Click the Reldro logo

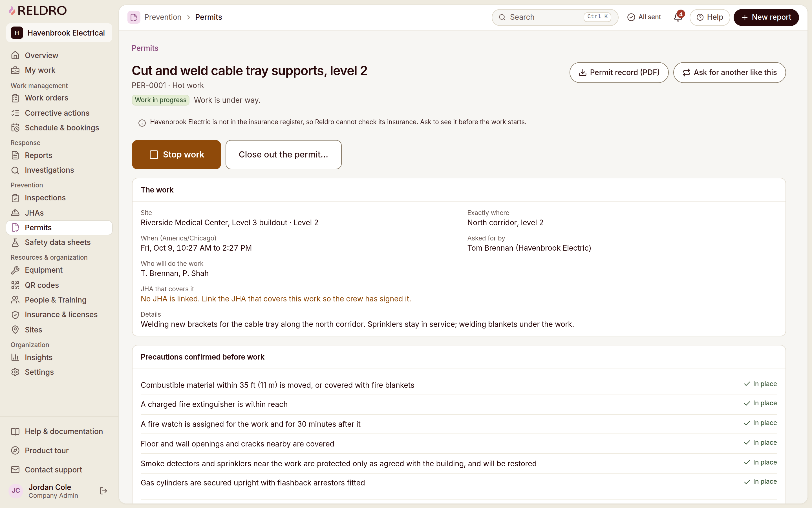coord(37,11)
